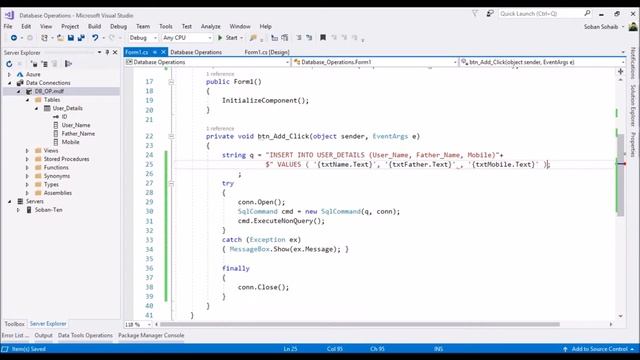Select the Father_Name column
Viewport: 640px width, 360px height.
78,133
